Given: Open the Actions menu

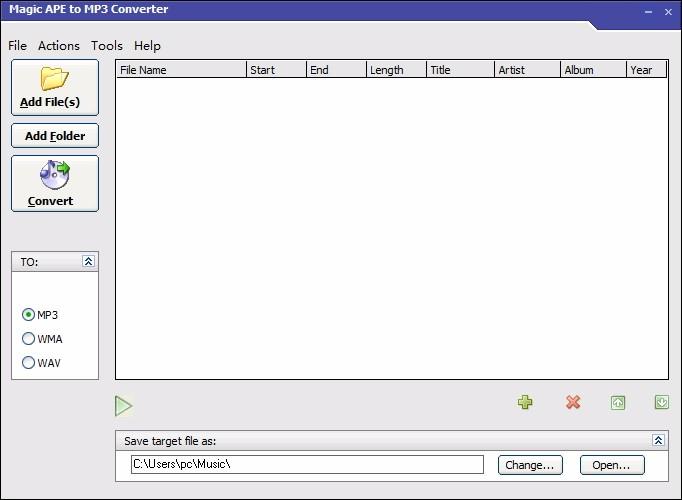Looking at the screenshot, I should point(59,46).
